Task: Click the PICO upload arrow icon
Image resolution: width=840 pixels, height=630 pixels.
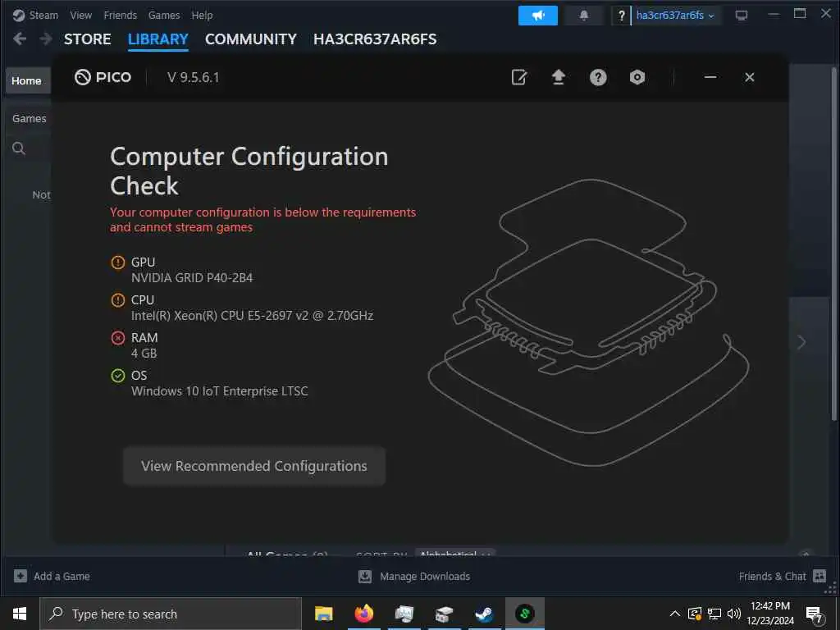Action: tap(558, 77)
